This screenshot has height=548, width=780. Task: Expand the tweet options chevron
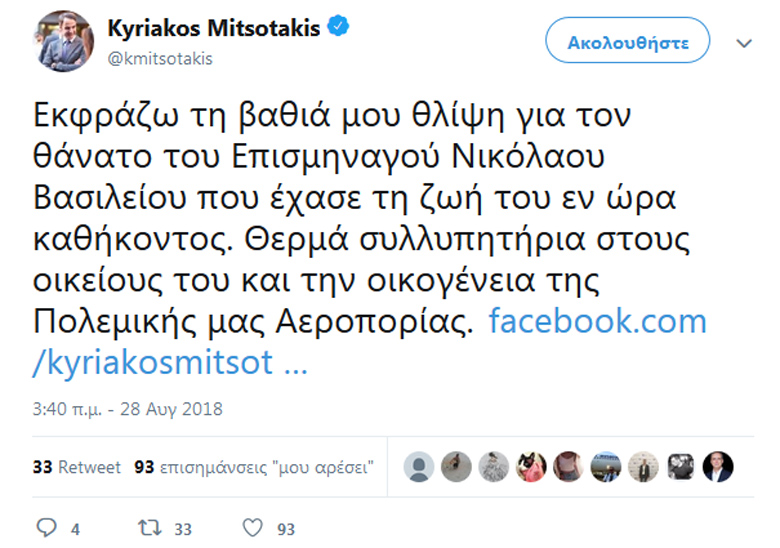click(x=744, y=43)
